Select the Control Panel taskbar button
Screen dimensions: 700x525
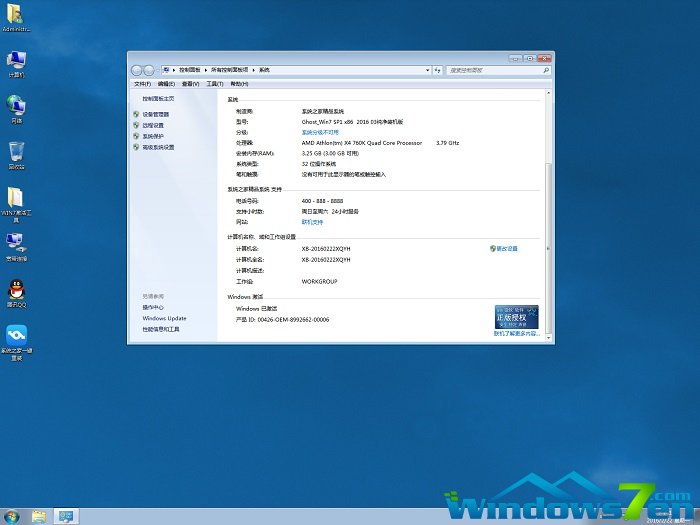[x=66, y=517]
